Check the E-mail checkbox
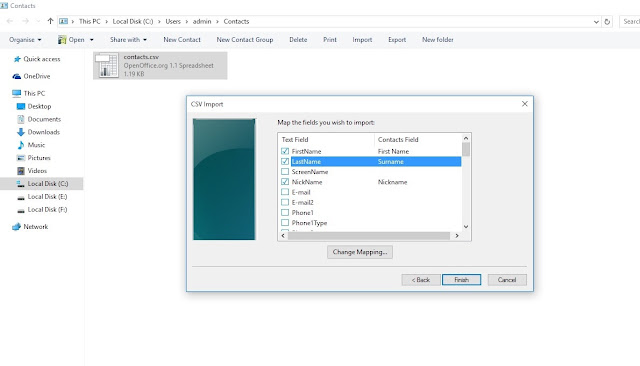Viewport: 640px width, 366px height. [x=285, y=192]
